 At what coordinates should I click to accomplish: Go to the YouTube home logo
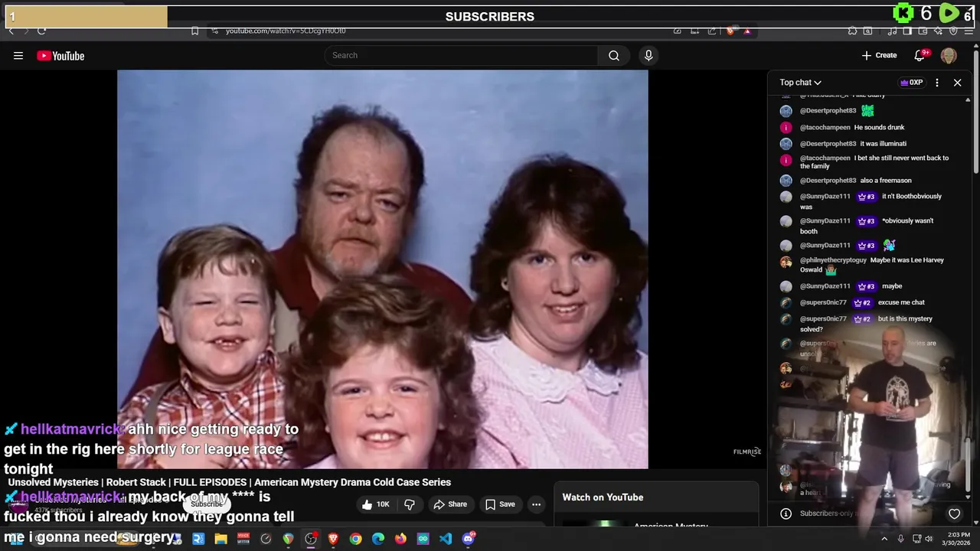click(60, 56)
